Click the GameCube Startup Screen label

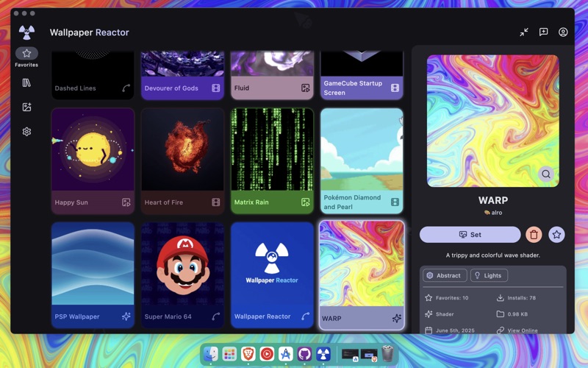(353, 88)
